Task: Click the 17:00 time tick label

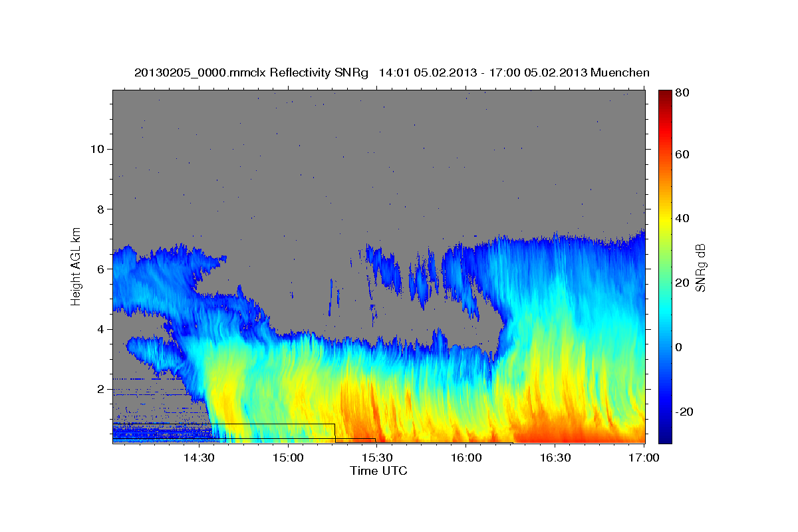Action: [644, 458]
